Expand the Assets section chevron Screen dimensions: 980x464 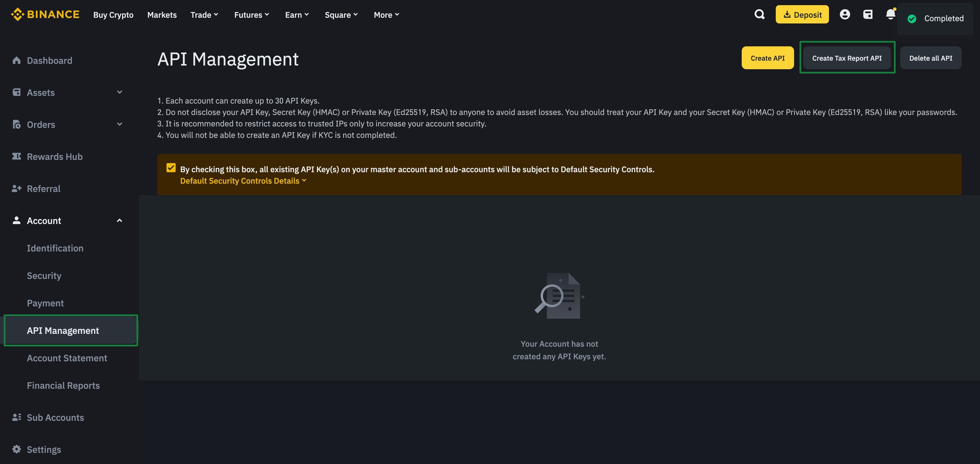[x=120, y=92]
